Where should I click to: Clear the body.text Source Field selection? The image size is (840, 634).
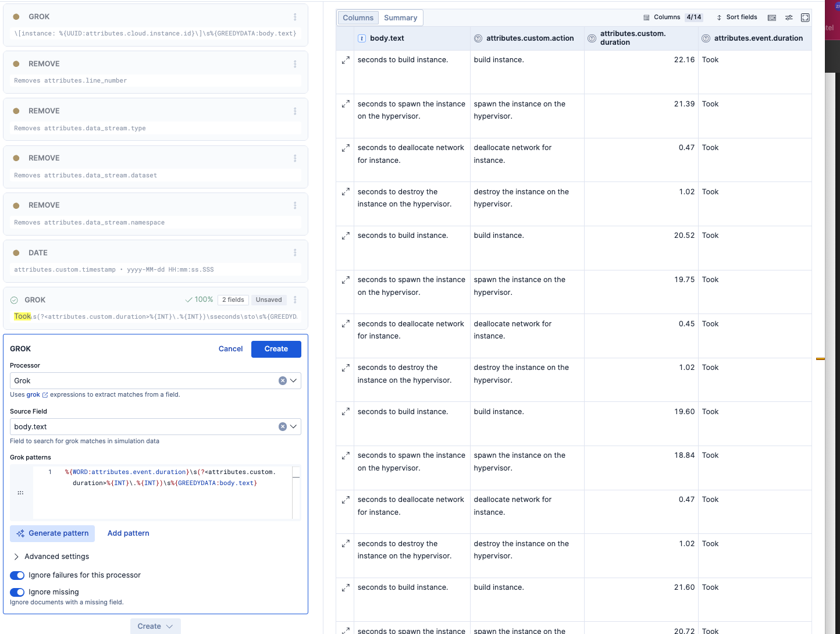pos(283,426)
